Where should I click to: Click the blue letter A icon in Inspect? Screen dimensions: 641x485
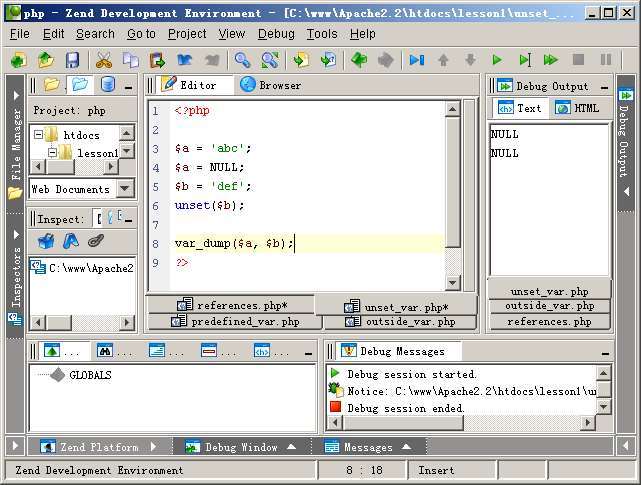(71, 241)
